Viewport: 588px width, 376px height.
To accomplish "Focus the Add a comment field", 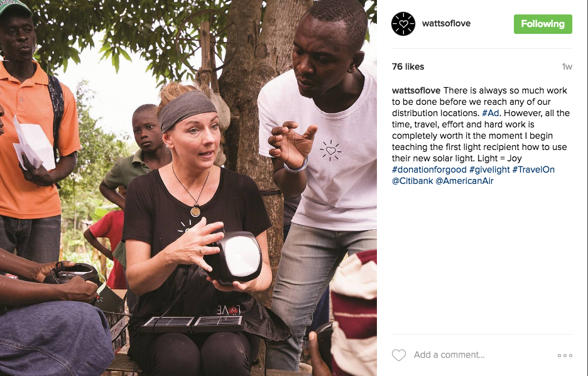I will 449,355.
